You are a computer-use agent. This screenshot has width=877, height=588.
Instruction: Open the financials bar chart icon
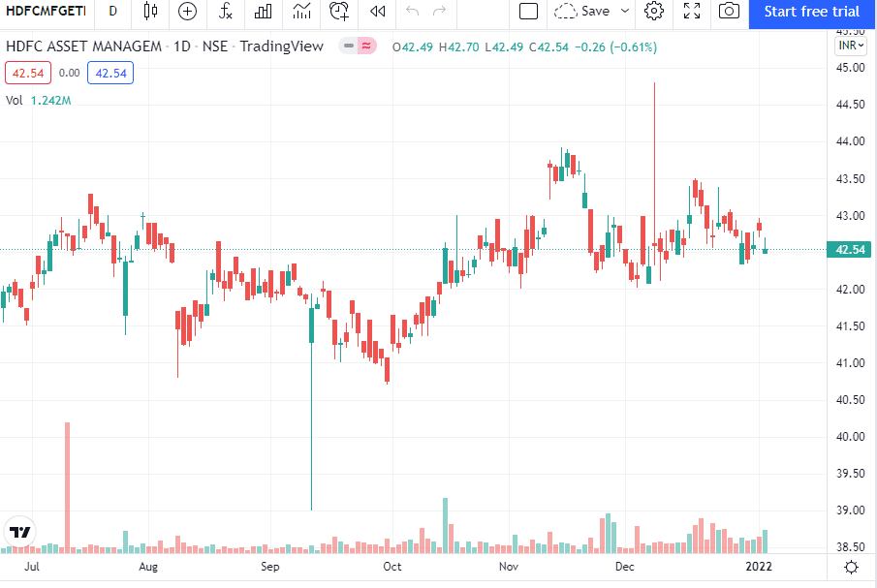[x=263, y=12]
